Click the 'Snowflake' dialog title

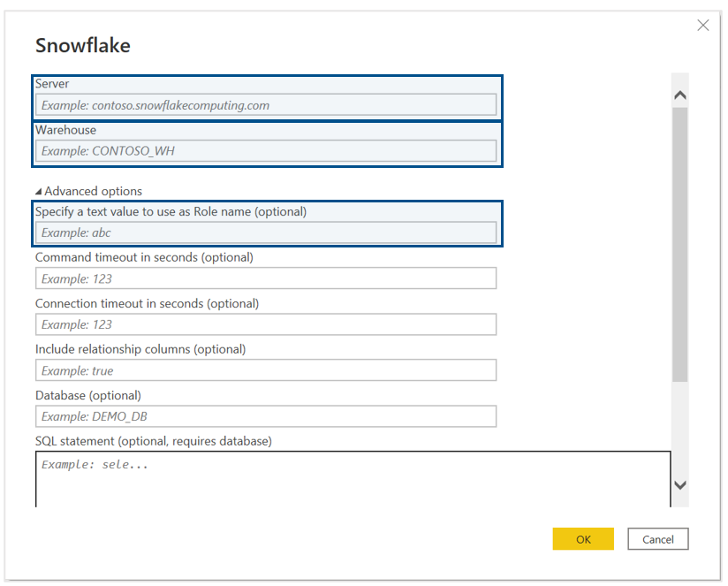83,45
